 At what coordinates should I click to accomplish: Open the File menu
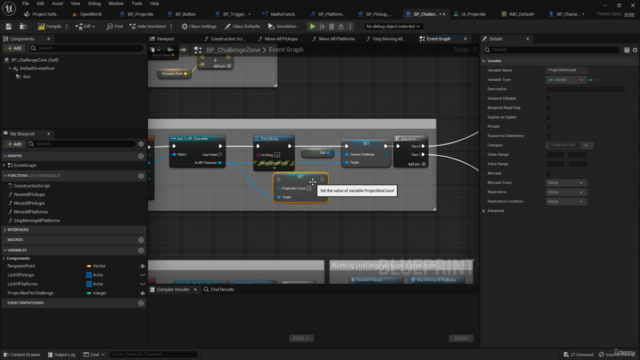pos(25,4)
